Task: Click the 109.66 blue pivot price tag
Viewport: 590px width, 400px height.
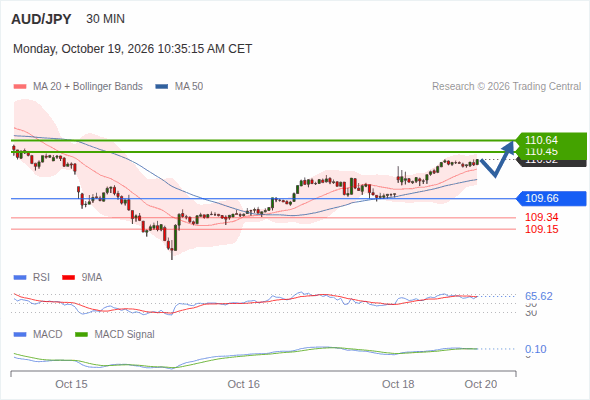Action: [x=551, y=198]
